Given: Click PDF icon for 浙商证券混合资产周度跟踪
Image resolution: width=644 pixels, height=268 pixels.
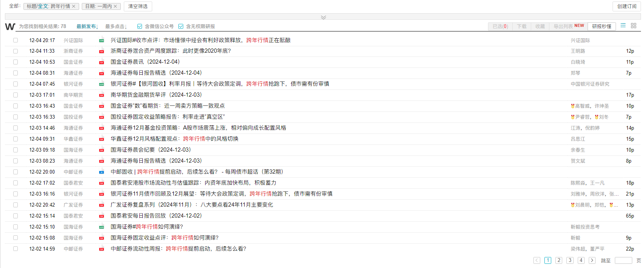Looking at the screenshot, I should click(101, 51).
